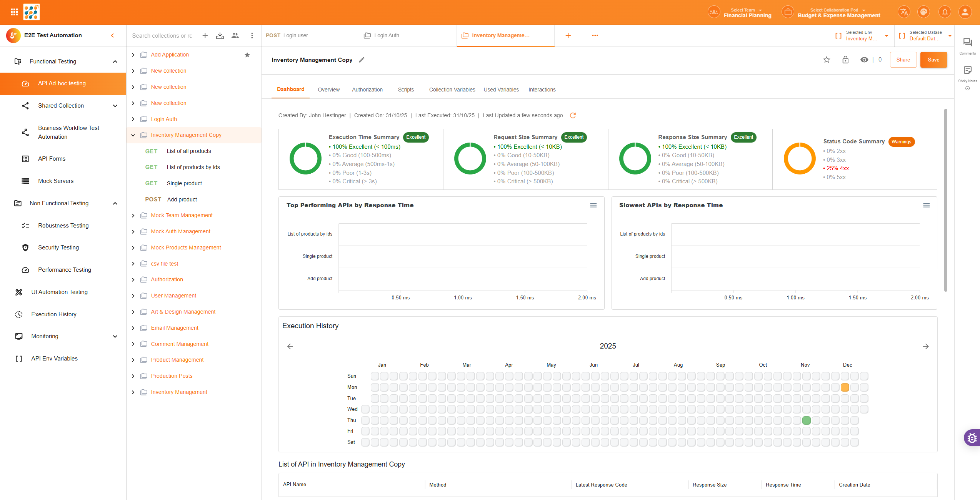Toggle the eye watch icon
Image resolution: width=980 pixels, height=500 pixels.
click(x=864, y=60)
